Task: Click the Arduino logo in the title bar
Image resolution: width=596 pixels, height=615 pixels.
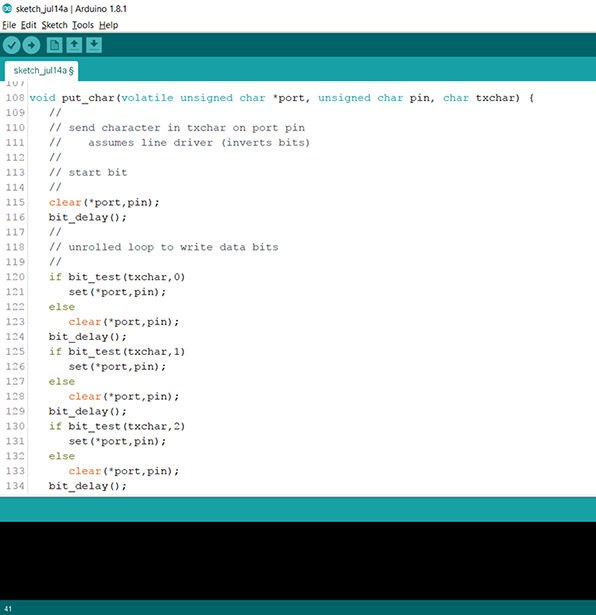Action: click(7, 8)
